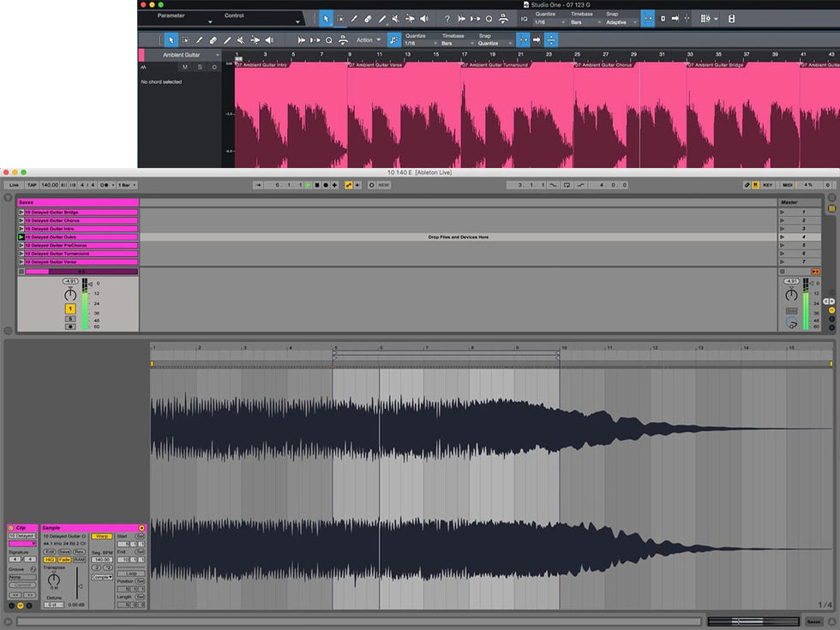
Task: Open the Action menu in editor toolbar
Action: (x=369, y=39)
